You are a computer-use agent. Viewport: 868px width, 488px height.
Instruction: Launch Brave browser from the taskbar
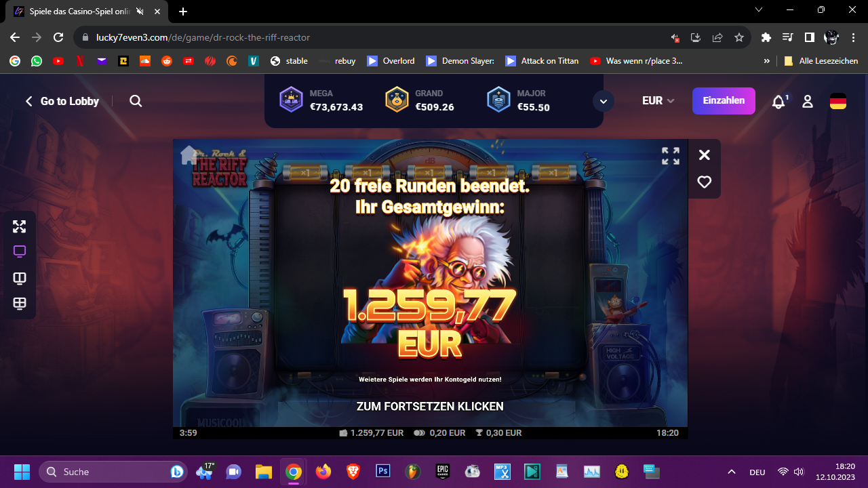tap(353, 472)
